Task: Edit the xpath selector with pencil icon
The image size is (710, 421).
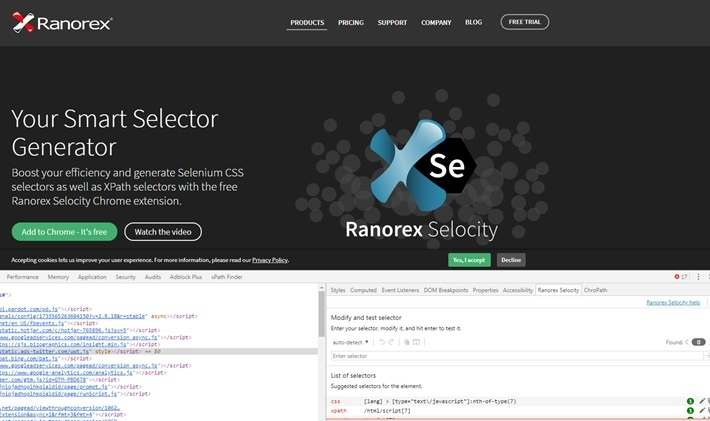Action: [x=702, y=411]
